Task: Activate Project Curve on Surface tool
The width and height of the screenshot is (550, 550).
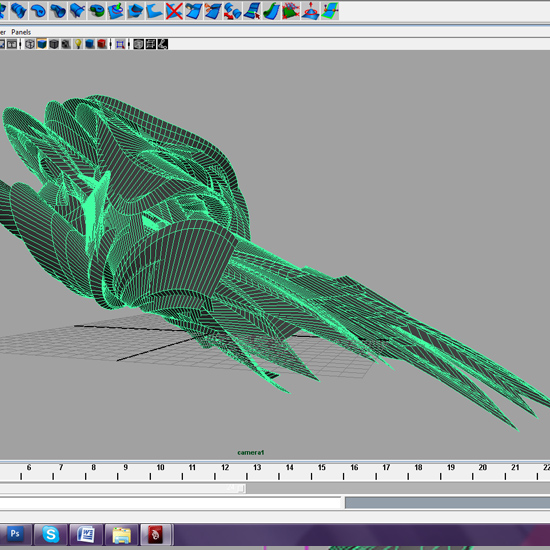Action: (x=116, y=10)
